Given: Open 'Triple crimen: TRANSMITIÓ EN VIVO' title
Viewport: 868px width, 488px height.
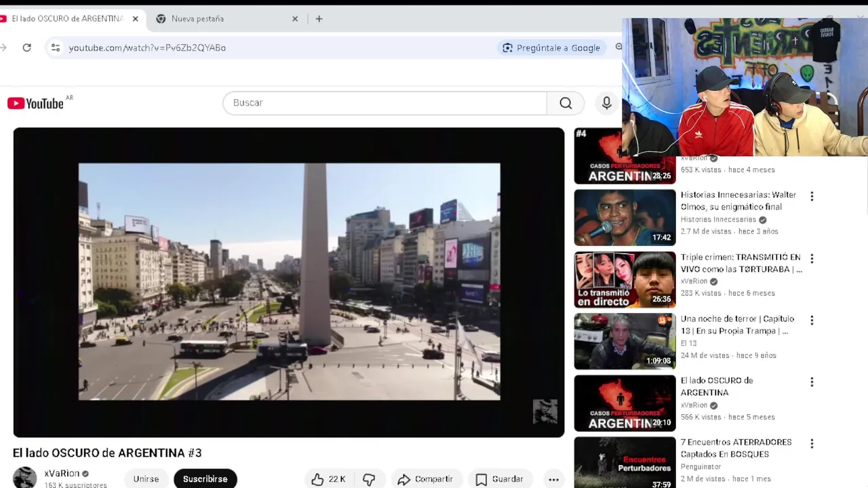Looking at the screenshot, I should click(x=741, y=263).
